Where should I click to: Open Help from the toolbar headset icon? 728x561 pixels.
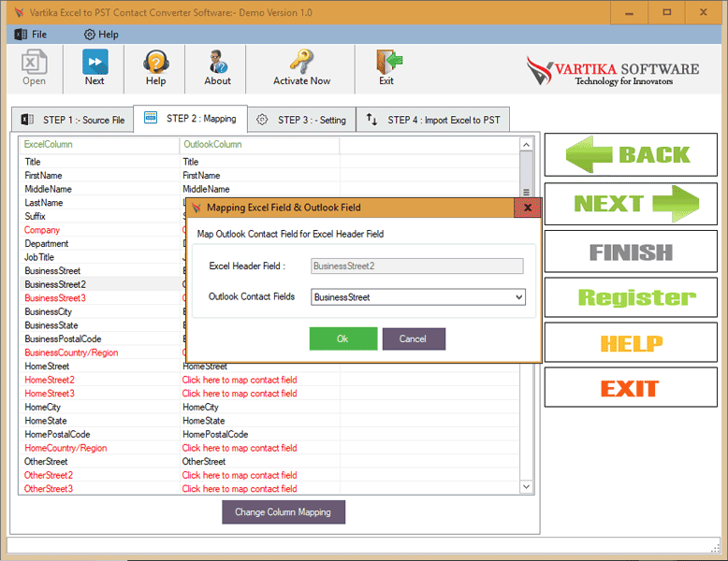[x=155, y=68]
